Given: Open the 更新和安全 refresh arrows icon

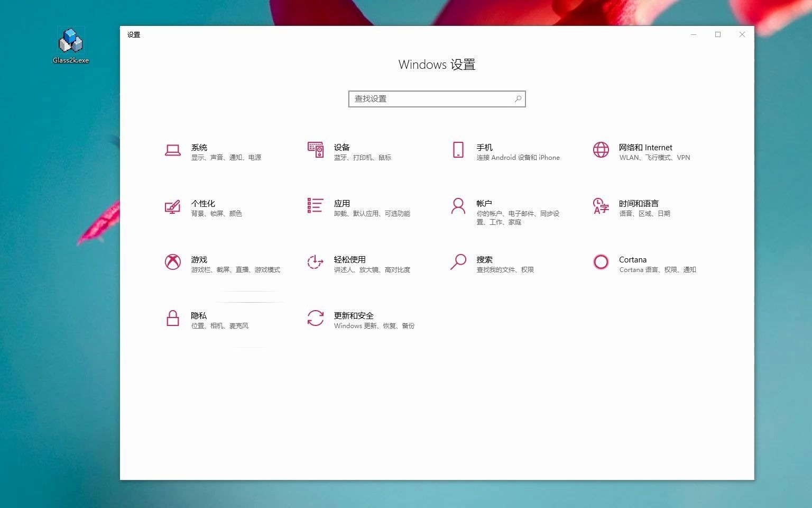Looking at the screenshot, I should (x=316, y=318).
